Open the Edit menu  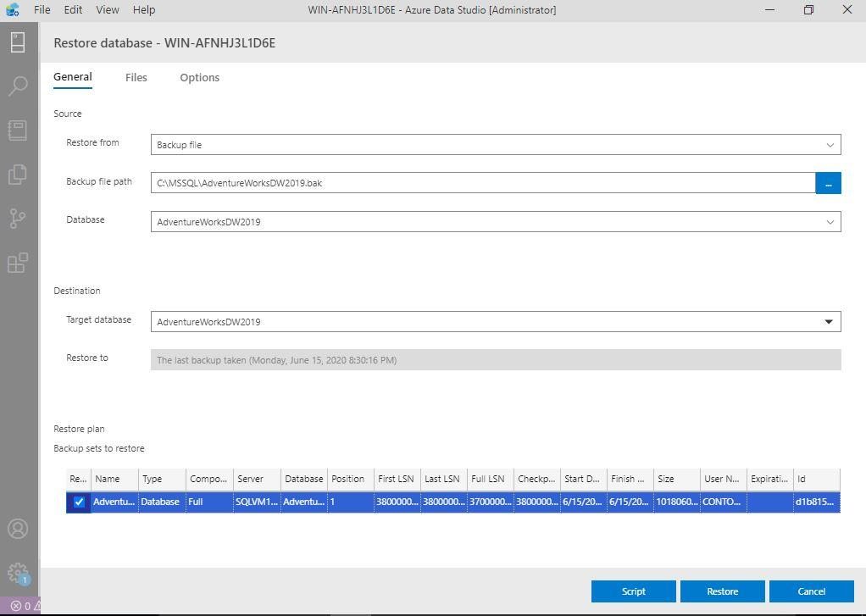coord(73,10)
